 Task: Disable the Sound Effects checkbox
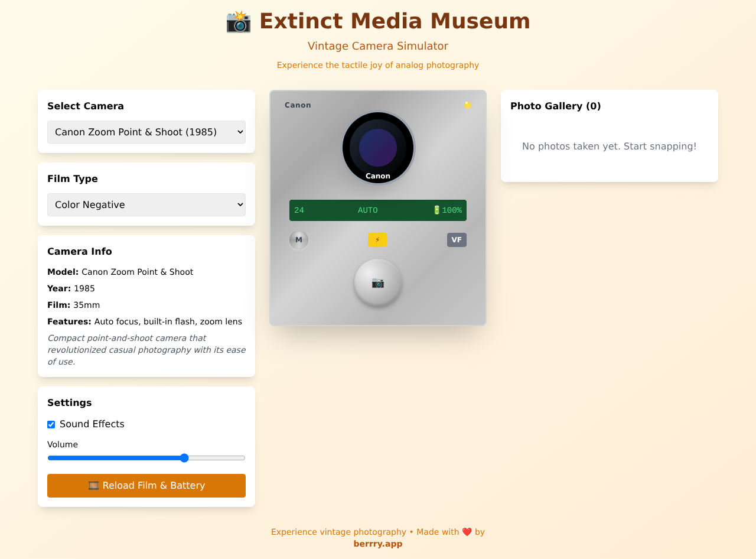click(51, 424)
